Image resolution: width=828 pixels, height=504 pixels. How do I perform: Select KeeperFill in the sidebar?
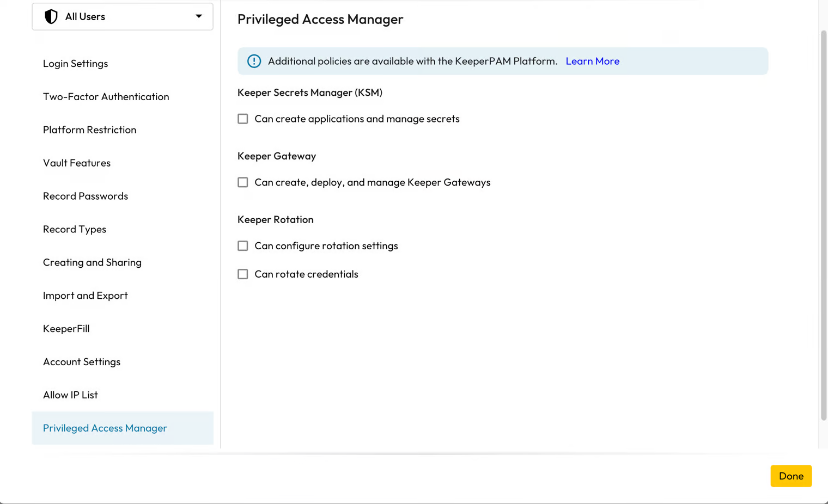click(x=66, y=329)
